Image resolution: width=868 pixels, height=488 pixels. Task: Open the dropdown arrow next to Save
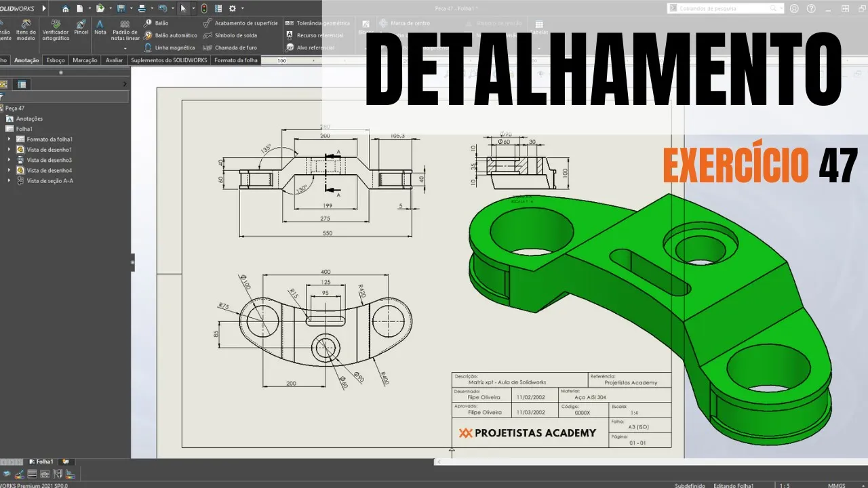tap(130, 9)
